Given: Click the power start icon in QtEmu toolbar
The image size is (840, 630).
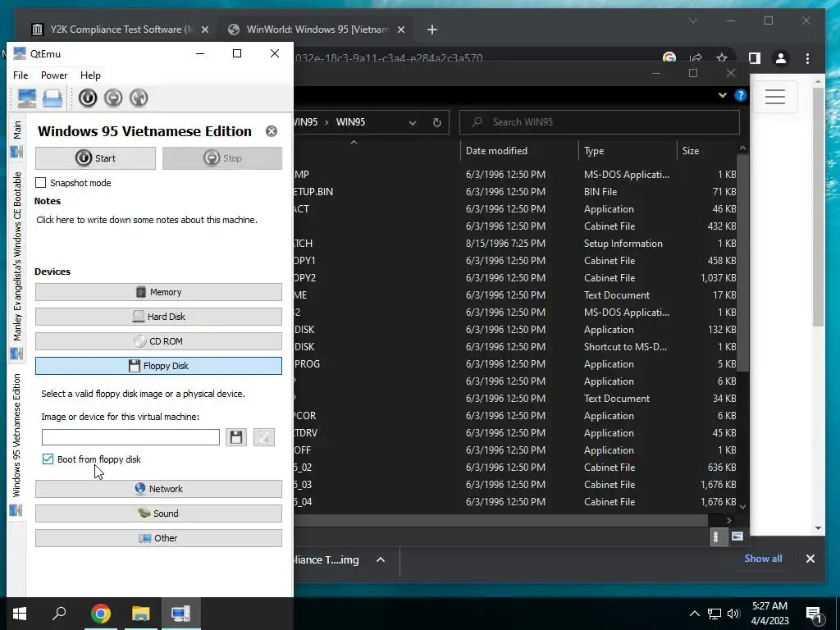Looking at the screenshot, I should 88,98.
